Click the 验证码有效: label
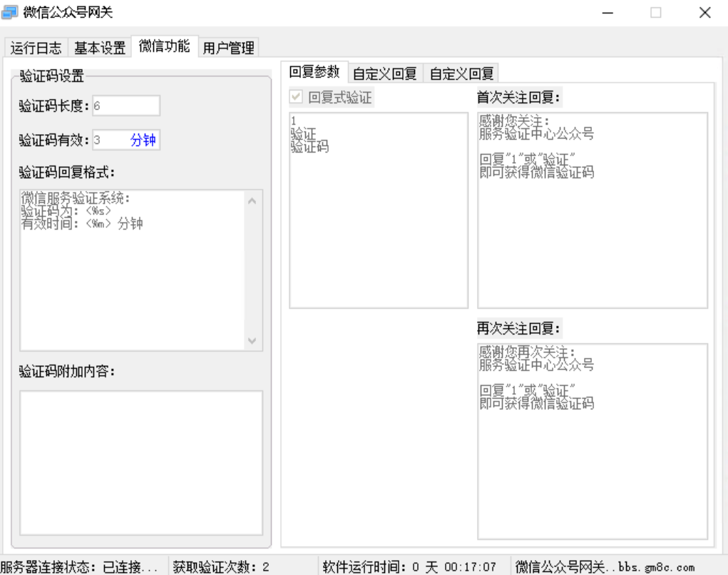 point(54,140)
